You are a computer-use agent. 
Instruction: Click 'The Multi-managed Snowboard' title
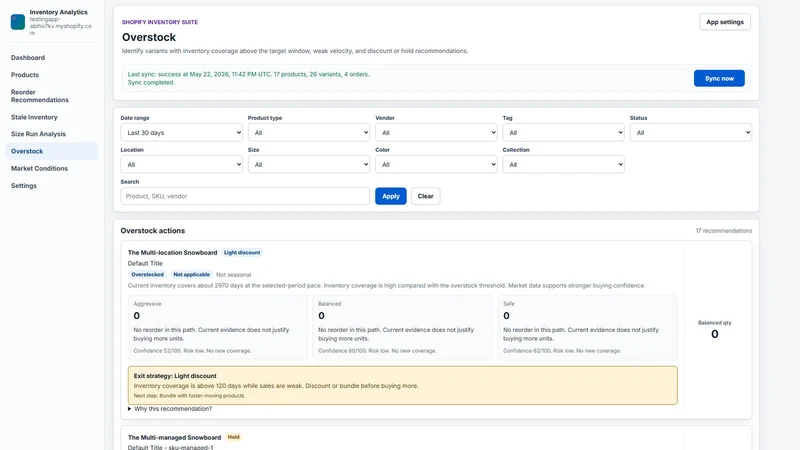pos(174,437)
